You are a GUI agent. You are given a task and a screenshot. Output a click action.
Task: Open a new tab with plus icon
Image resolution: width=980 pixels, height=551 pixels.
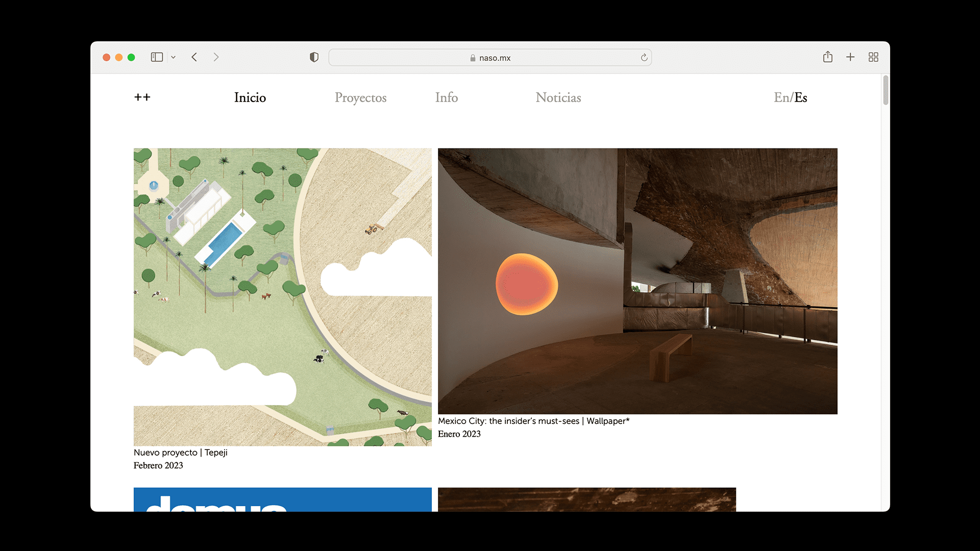coord(850,57)
